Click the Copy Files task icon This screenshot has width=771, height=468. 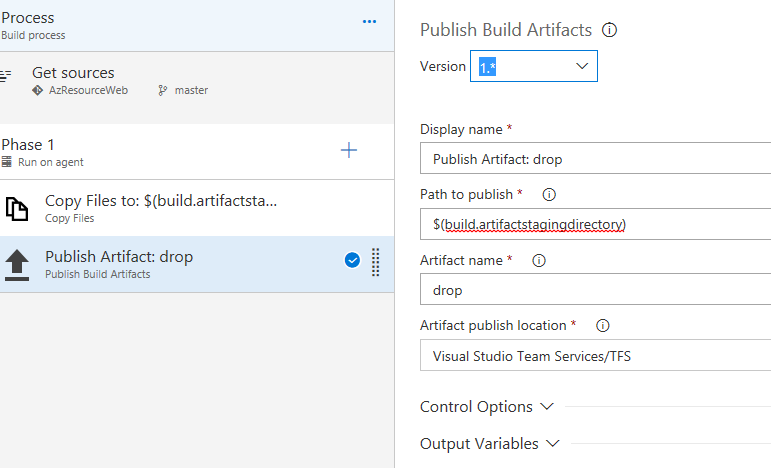[x=17, y=208]
